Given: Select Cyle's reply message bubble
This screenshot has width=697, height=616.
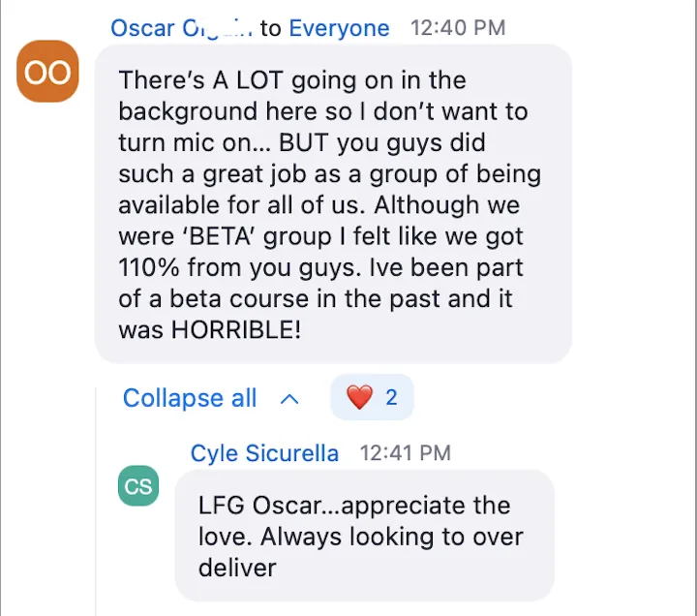Looking at the screenshot, I should 365,536.
